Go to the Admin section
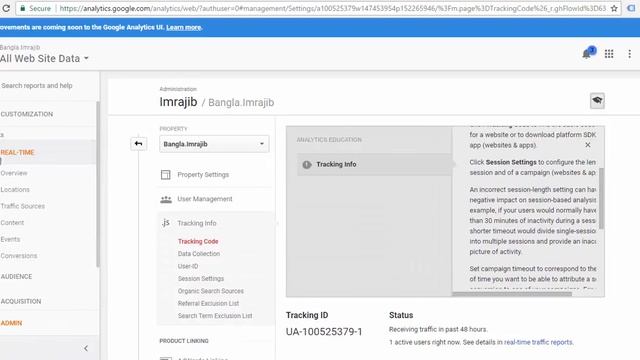 11,323
